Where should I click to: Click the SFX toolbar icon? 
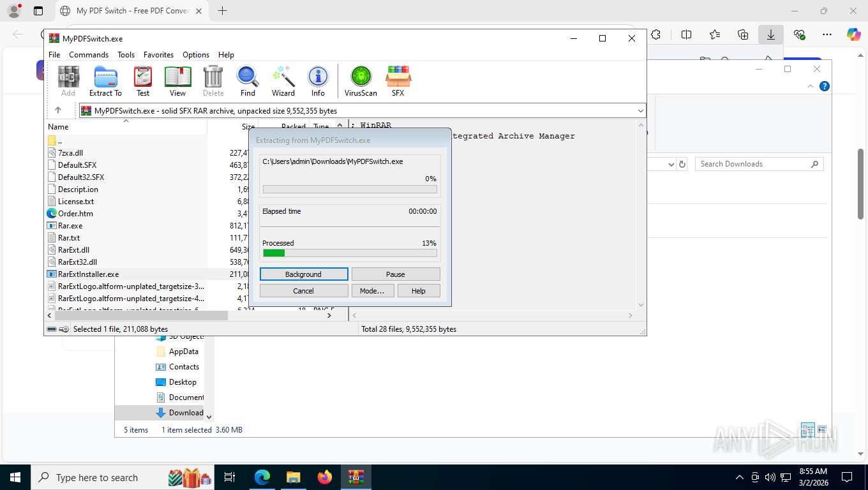click(398, 81)
